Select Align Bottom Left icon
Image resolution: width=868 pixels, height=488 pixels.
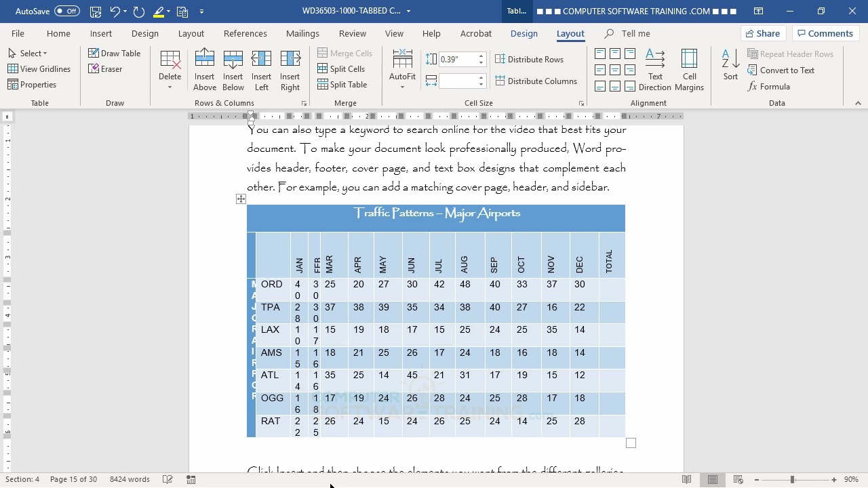(x=600, y=86)
